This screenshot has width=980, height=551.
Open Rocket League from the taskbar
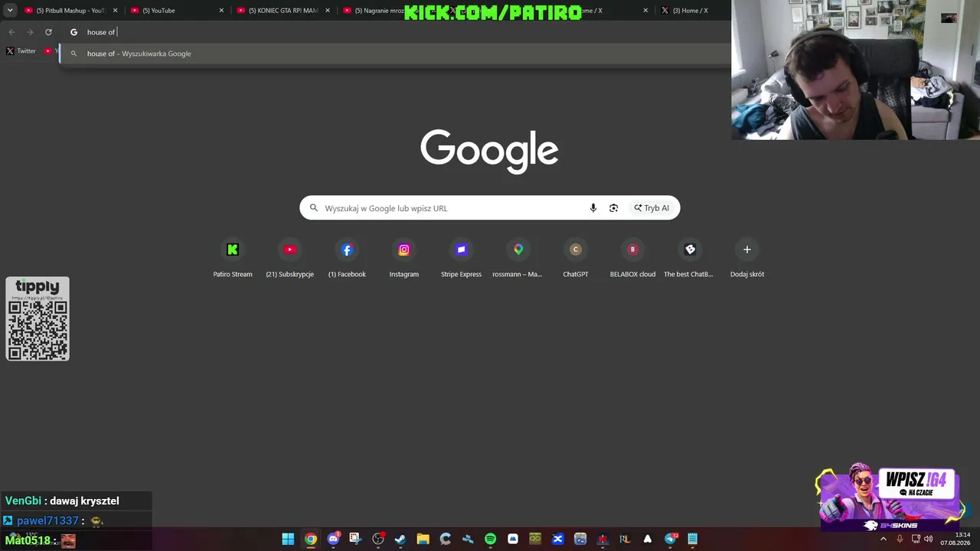625,539
